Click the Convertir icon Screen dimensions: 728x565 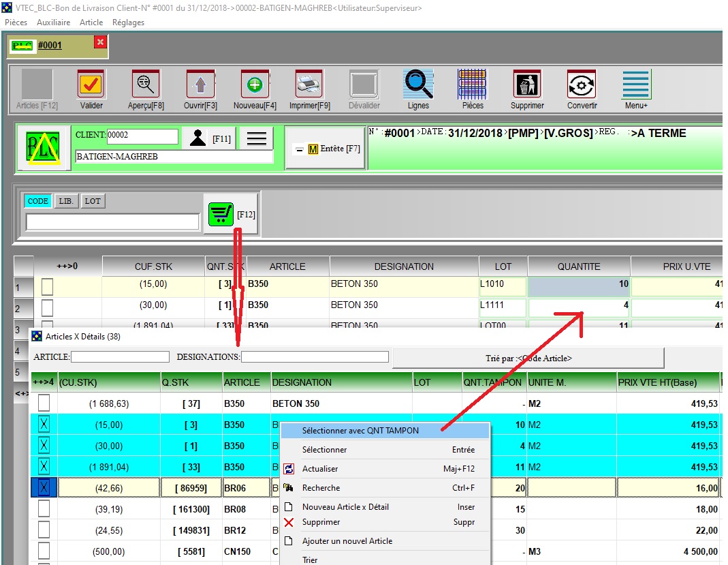(582, 85)
